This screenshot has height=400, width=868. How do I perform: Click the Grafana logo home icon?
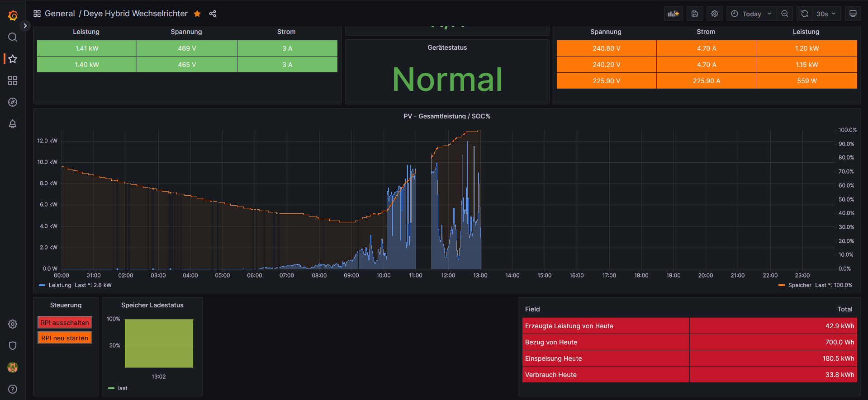pos(13,15)
